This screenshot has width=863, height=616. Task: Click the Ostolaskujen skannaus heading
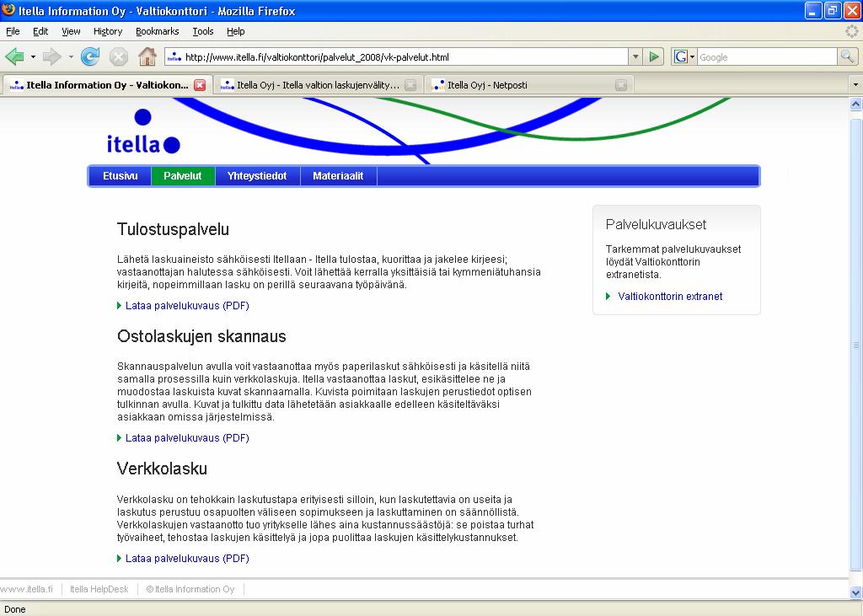point(201,336)
